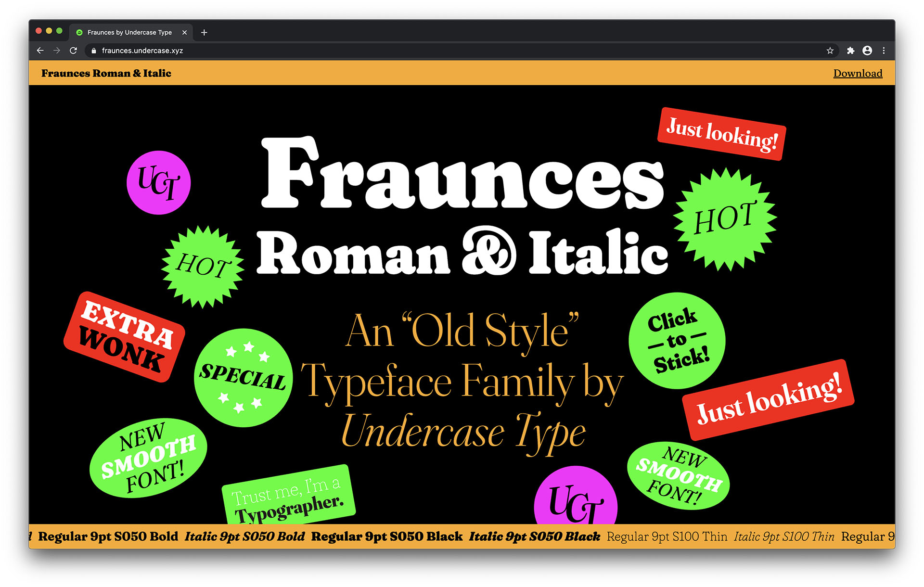
Task: Reload the page with refresh icon
Action: pos(74,51)
